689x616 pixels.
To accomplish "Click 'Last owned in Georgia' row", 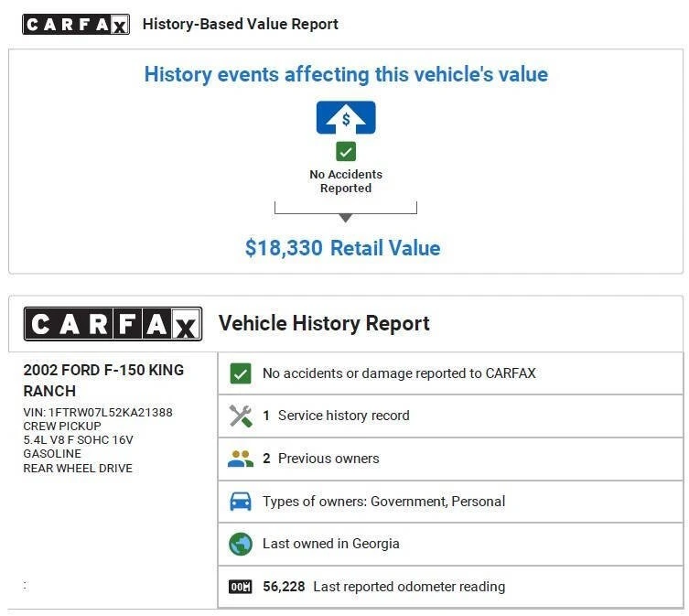I will pos(450,544).
